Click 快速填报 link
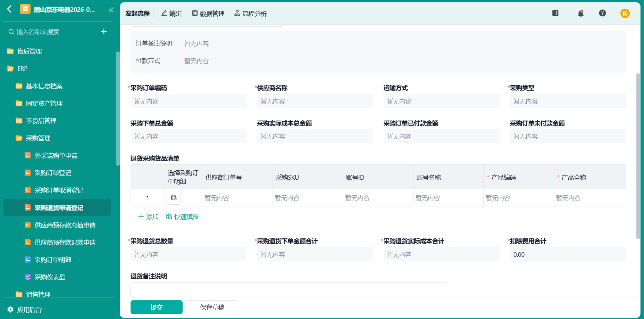Image resolution: width=644 pixels, height=319 pixels. [x=183, y=216]
